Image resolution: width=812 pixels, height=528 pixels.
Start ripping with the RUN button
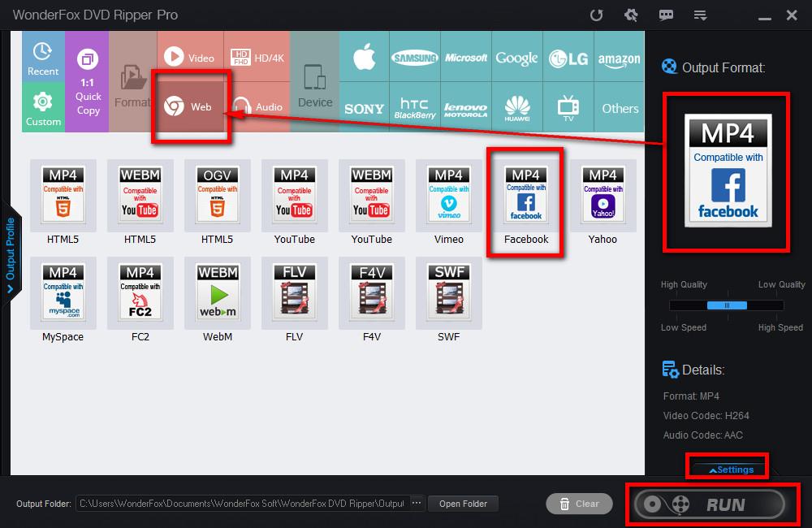tap(710, 504)
